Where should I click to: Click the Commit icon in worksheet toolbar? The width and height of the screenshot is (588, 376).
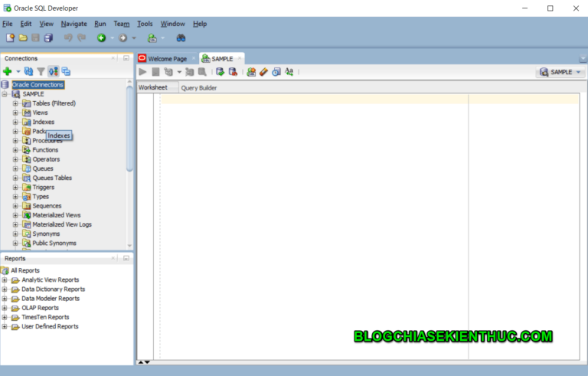pyautogui.click(x=220, y=72)
